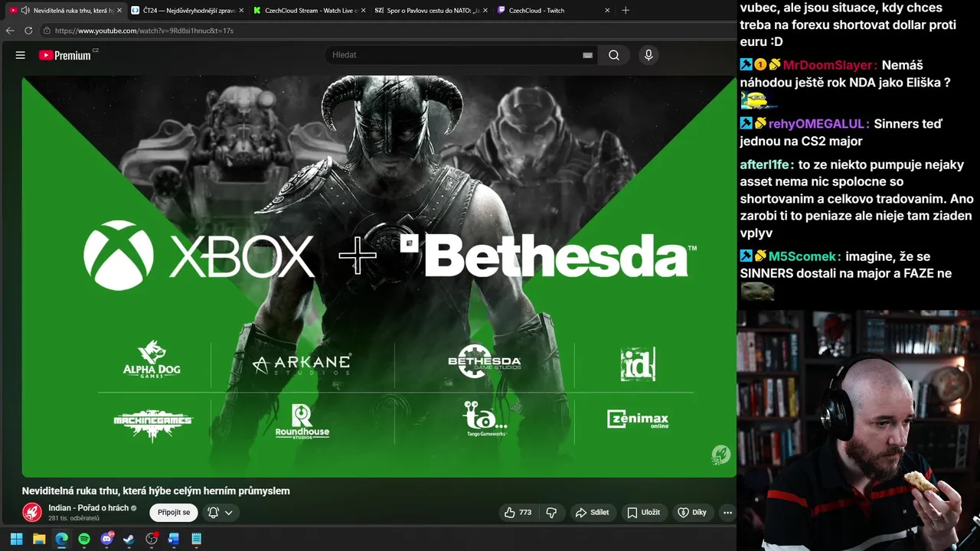Viewport: 980px width, 551px height.
Task: Open OBS Studio from taskbar
Action: (x=152, y=539)
